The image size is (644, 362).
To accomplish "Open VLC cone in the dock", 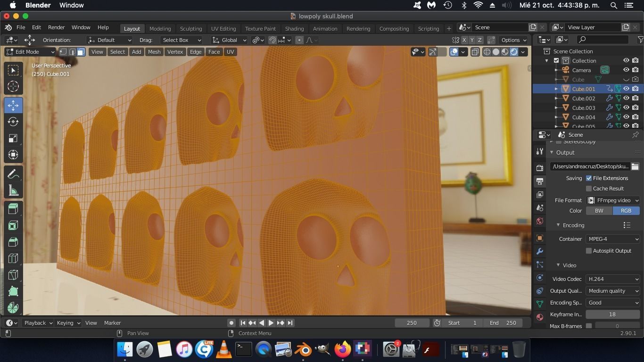I will (224, 350).
